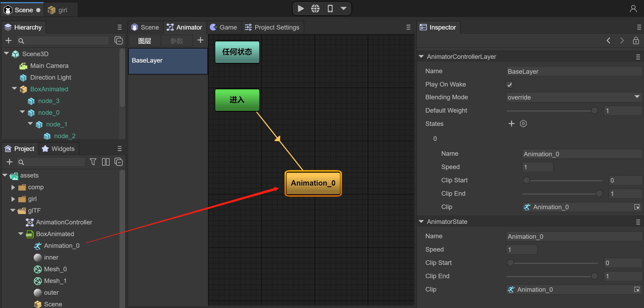The image size is (644, 308).
Task: Expand the comp folder in assets
Action: (13, 187)
